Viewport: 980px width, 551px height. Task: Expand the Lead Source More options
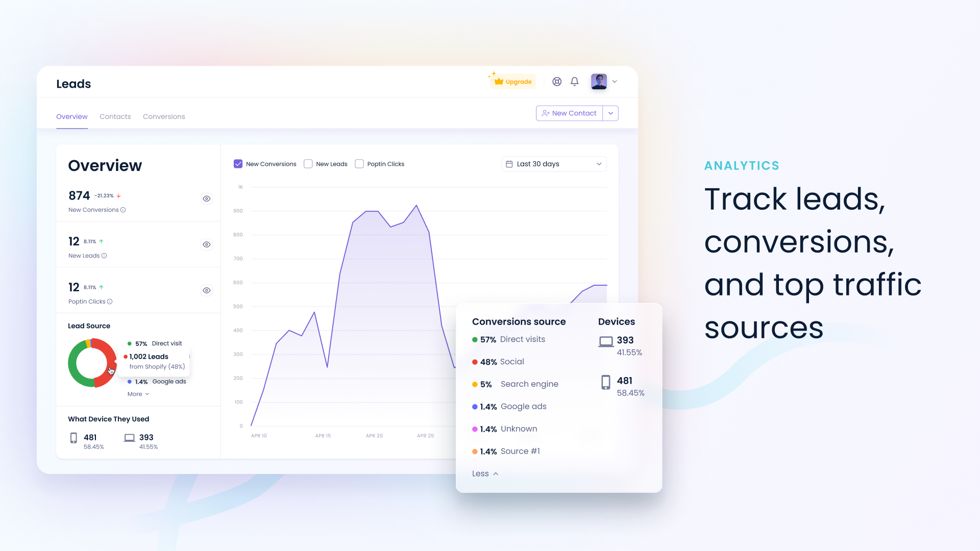(137, 393)
